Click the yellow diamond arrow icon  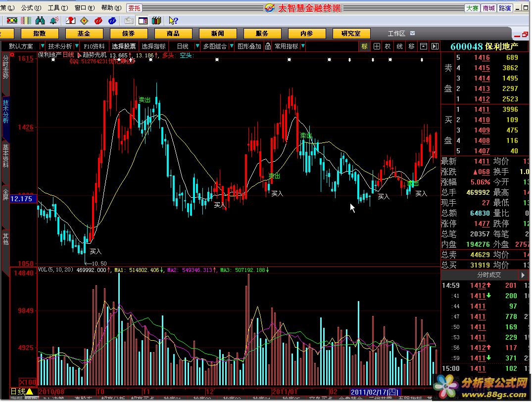pyautogui.click(x=84, y=21)
